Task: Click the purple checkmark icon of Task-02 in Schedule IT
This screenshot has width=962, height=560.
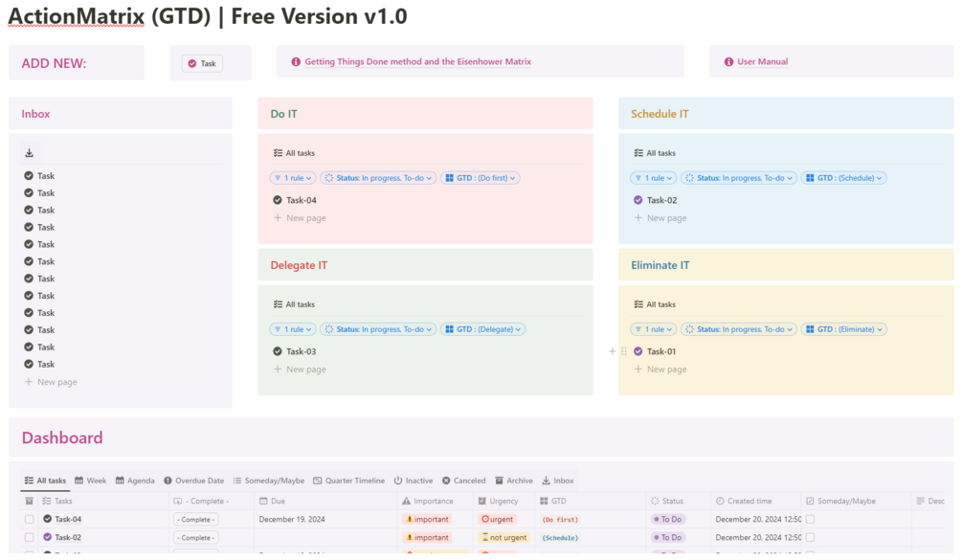Action: click(x=638, y=200)
